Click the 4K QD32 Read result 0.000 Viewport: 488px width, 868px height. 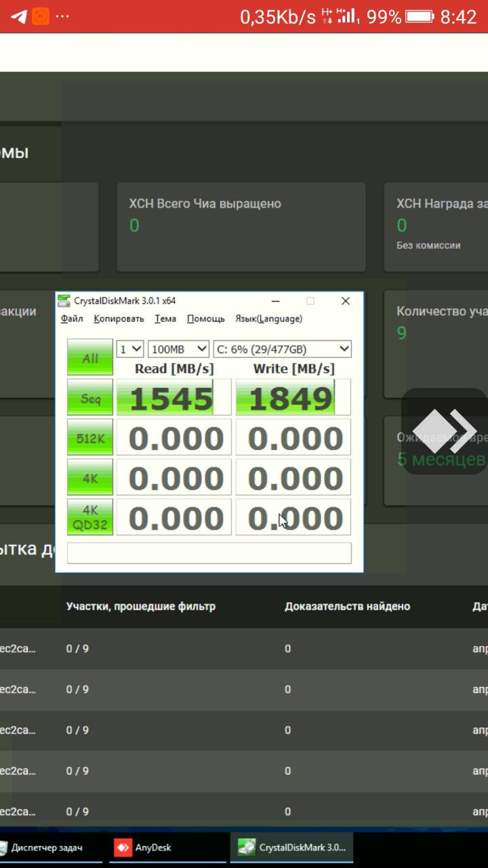[173, 518]
